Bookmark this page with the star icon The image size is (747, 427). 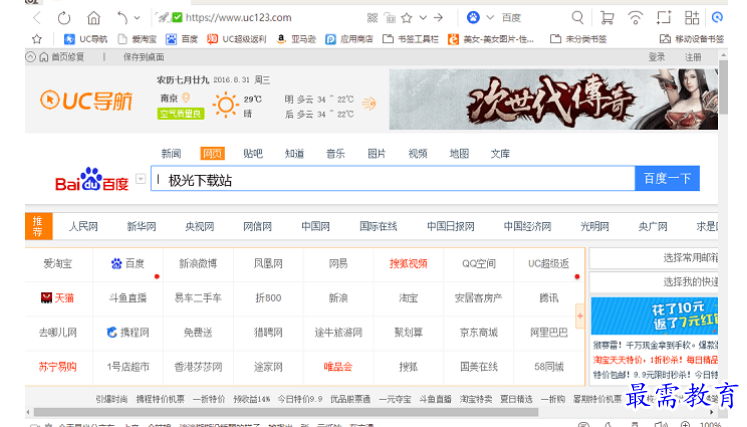pyautogui.click(x=406, y=18)
